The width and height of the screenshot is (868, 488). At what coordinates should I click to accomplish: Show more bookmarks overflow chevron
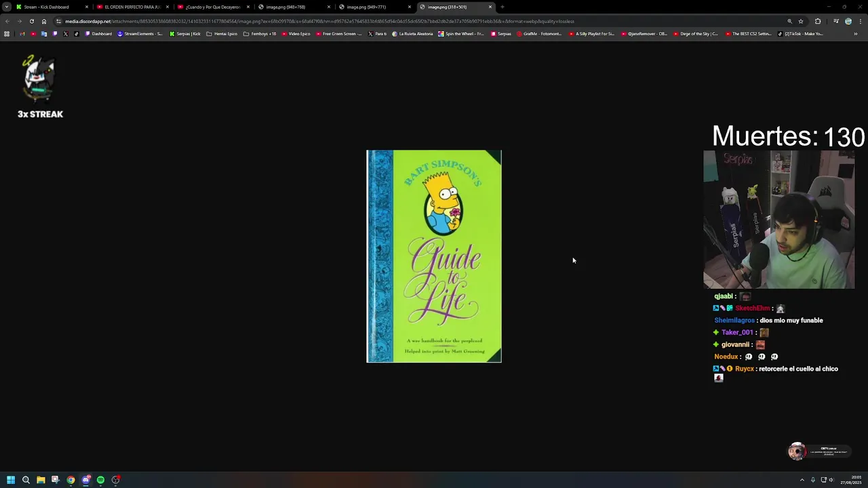[856, 34]
